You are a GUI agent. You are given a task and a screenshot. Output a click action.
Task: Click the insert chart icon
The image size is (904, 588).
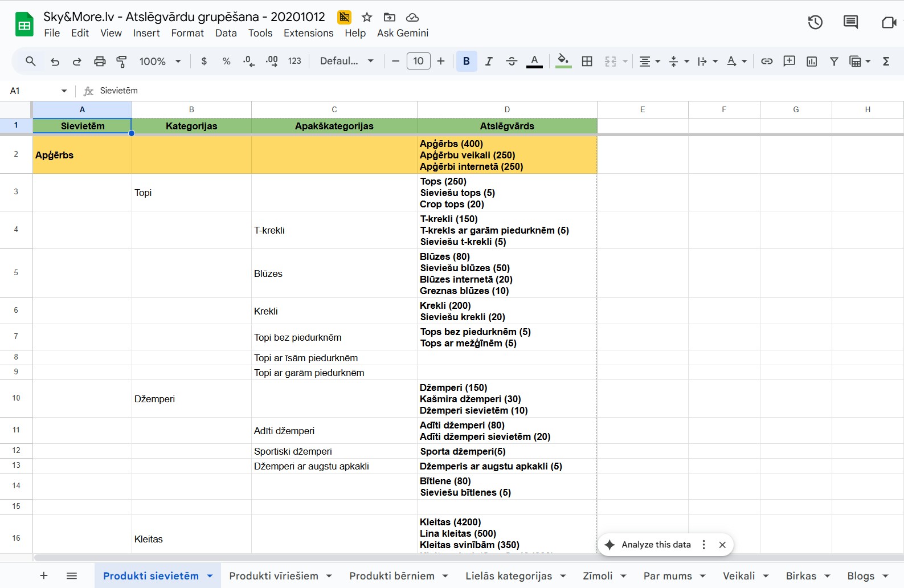coord(812,62)
